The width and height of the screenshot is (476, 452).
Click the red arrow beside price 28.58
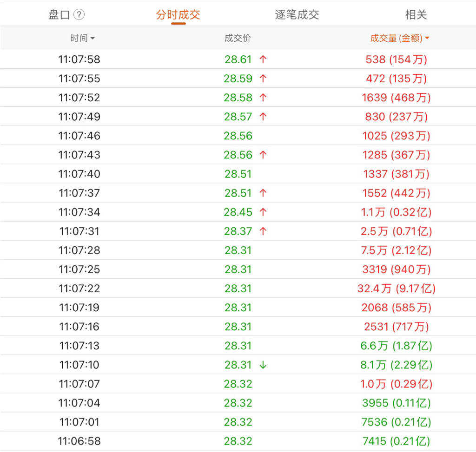pyautogui.click(x=263, y=98)
